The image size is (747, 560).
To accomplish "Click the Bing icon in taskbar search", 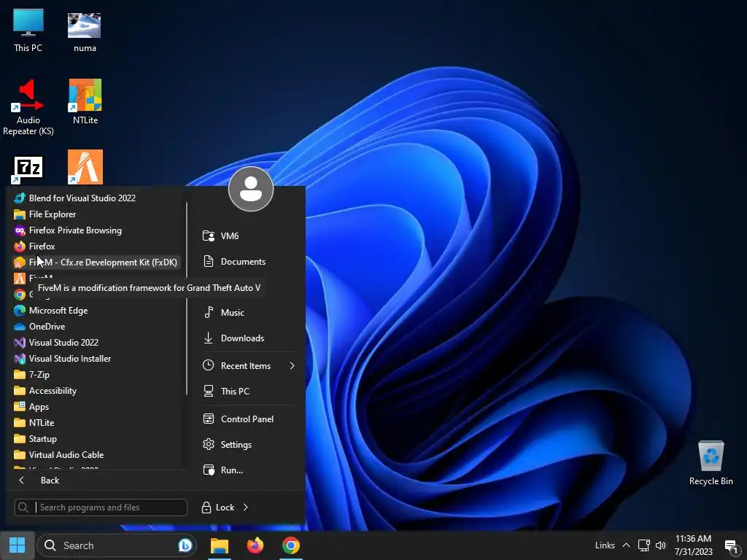I will [185, 545].
